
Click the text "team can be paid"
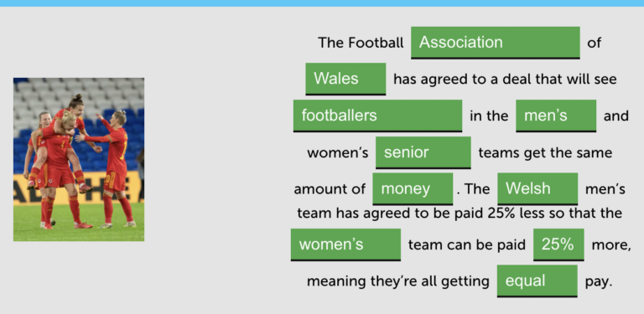point(467,245)
